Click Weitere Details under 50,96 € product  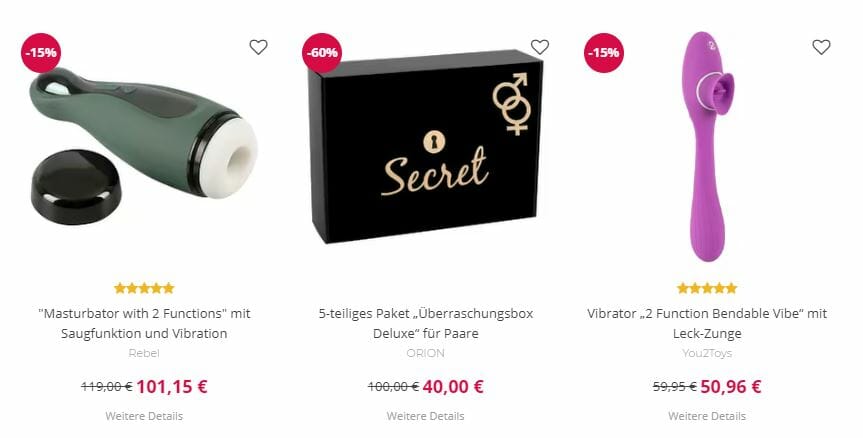click(707, 416)
